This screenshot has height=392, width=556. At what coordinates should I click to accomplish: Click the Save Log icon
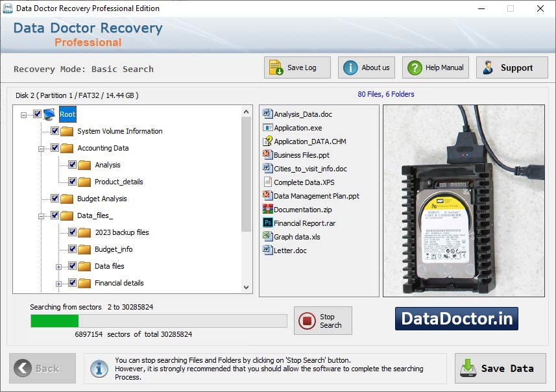click(276, 67)
